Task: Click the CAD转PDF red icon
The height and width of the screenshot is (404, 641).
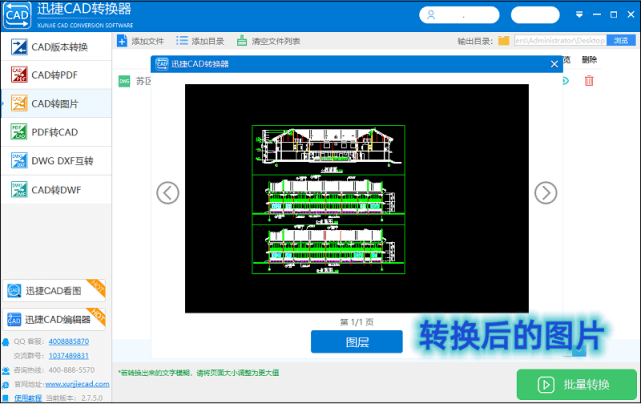Action: pos(19,75)
